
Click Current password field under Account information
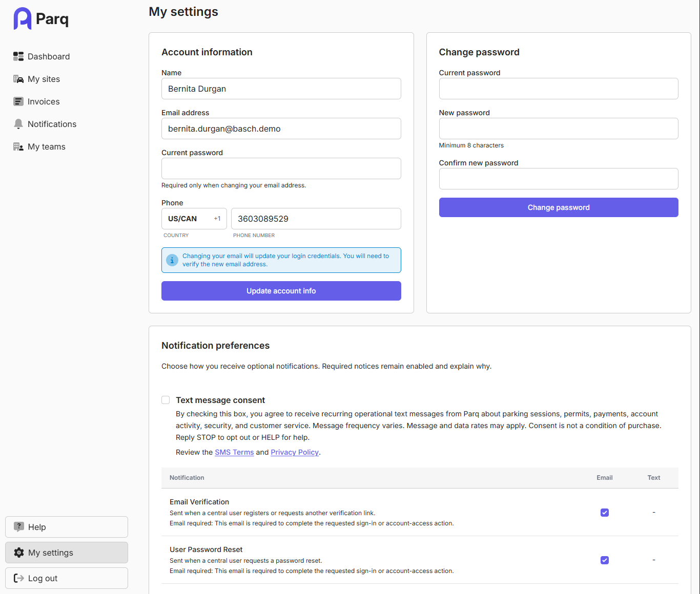click(x=281, y=168)
